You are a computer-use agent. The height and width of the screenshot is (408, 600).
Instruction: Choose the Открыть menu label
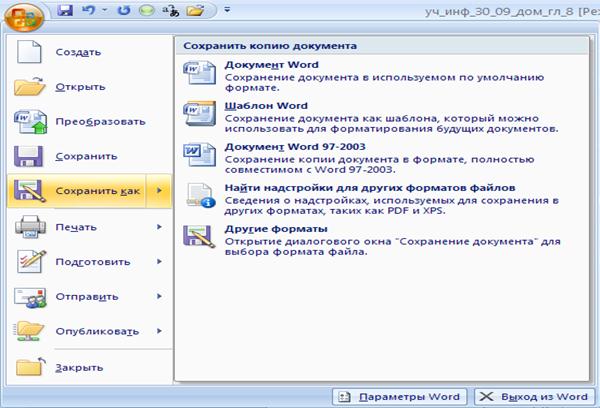80,87
